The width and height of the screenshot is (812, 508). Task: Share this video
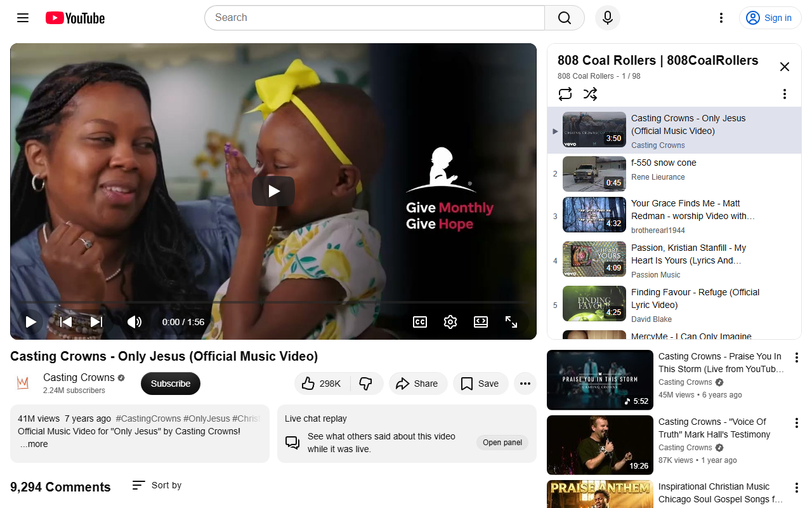click(x=417, y=384)
